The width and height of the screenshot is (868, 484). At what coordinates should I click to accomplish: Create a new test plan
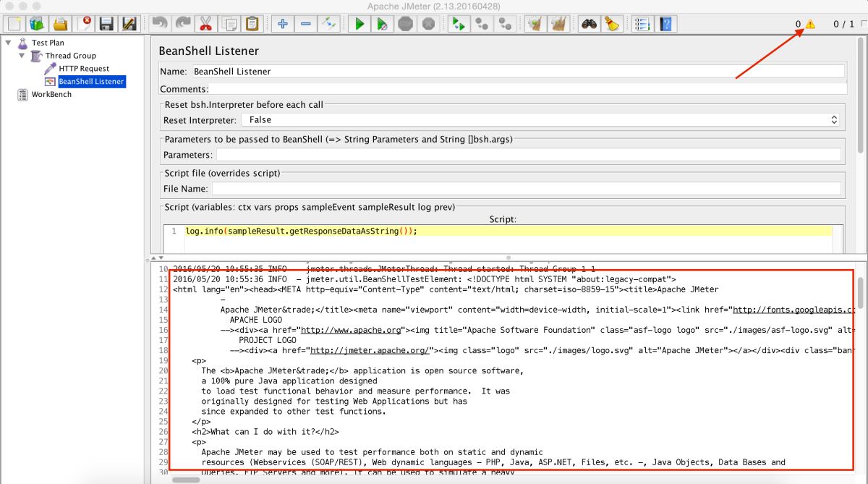coord(14,24)
